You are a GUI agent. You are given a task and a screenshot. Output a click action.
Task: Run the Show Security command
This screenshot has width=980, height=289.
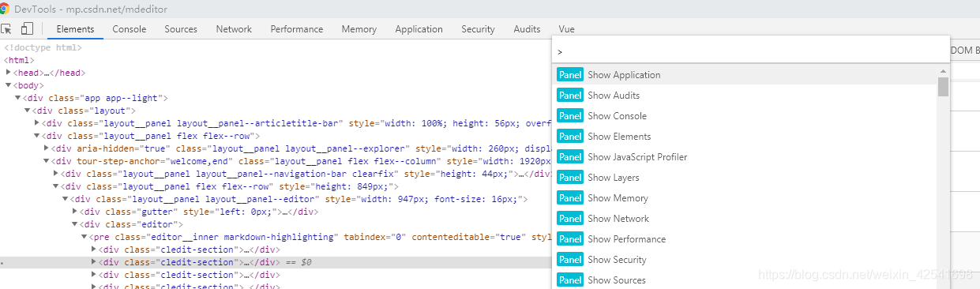click(x=745, y=260)
